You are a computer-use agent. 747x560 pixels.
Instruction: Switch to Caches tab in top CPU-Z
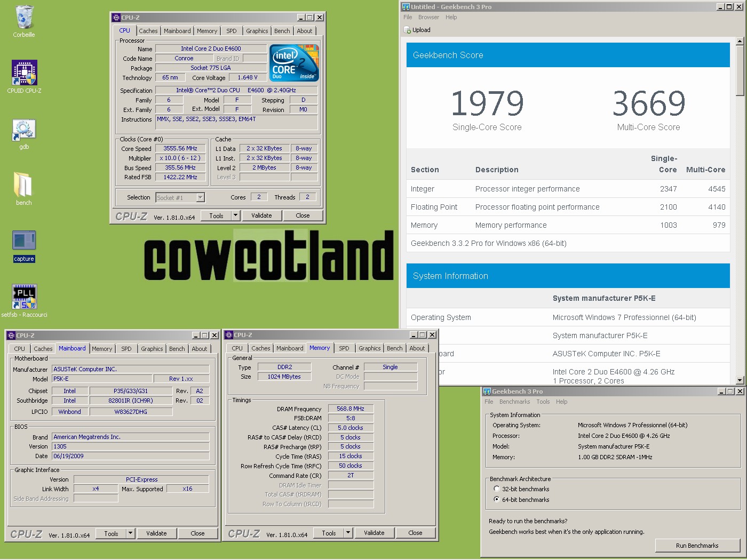point(148,31)
